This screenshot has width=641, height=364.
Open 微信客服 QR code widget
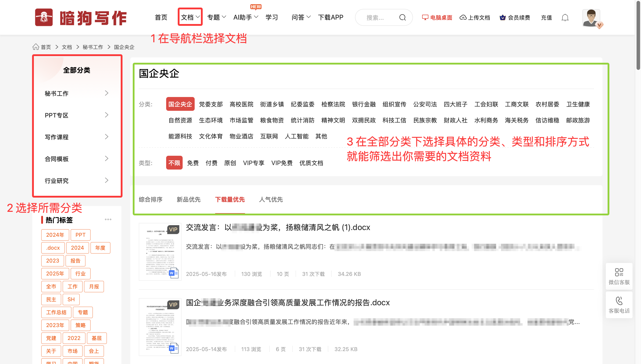[x=619, y=277]
